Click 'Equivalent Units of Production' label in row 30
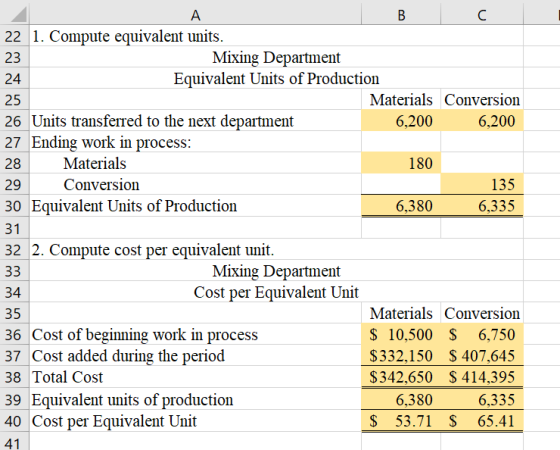The width and height of the screenshot is (560, 450). point(134,206)
